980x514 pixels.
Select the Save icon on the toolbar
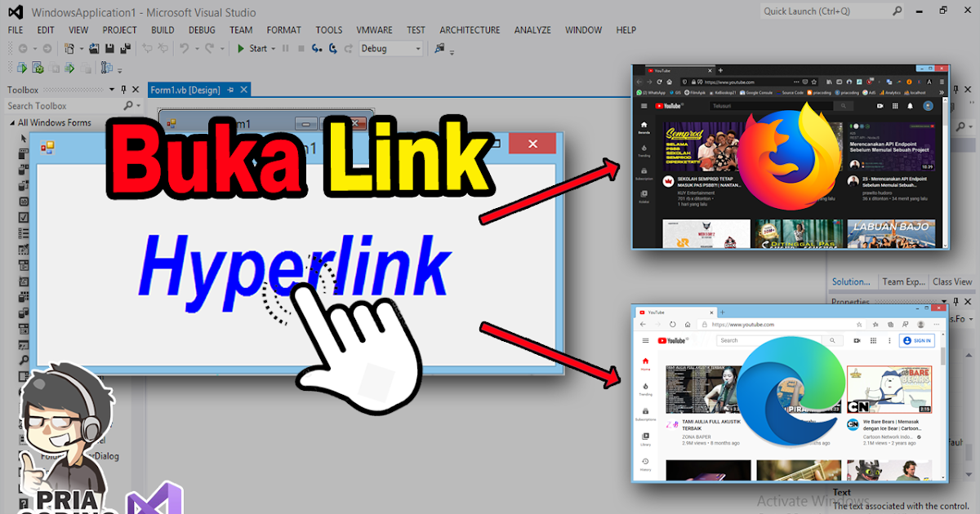[x=109, y=47]
